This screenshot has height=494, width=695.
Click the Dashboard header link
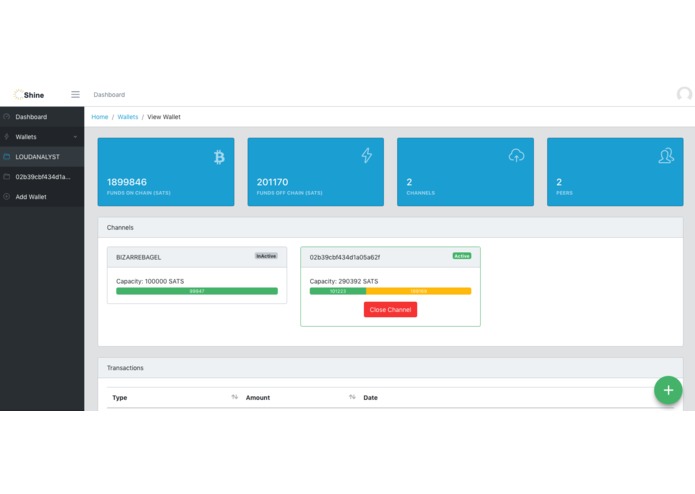pos(109,95)
